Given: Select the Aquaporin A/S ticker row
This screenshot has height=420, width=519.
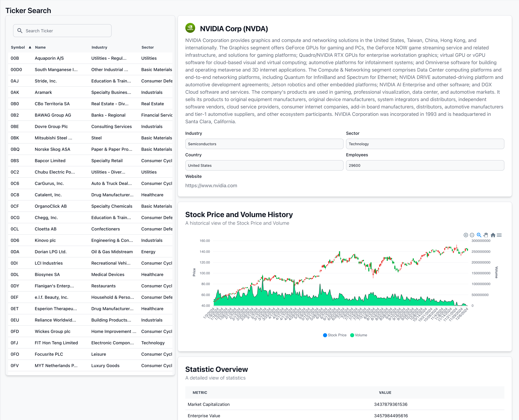Looking at the screenshot, I should point(90,58).
